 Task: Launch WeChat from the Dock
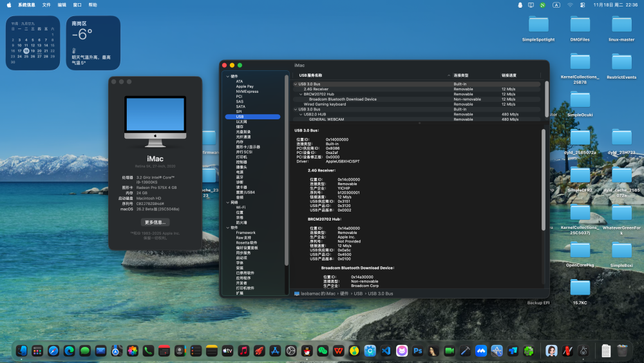323,351
